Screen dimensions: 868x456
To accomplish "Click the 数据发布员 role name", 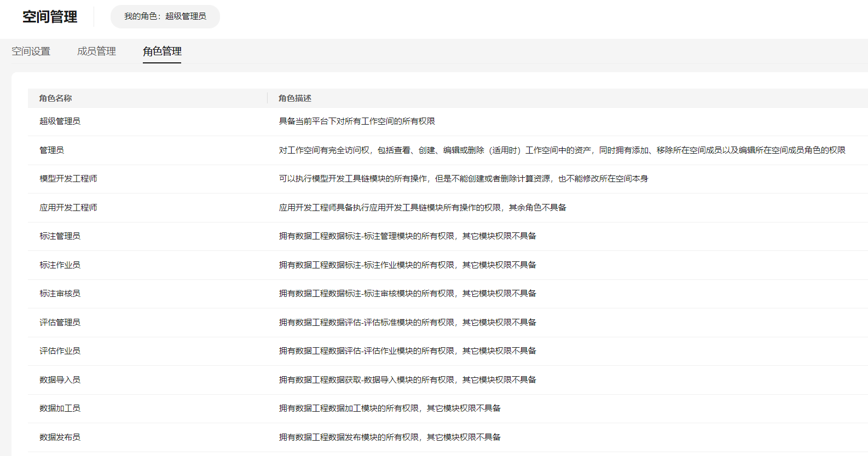I will click(x=60, y=437).
